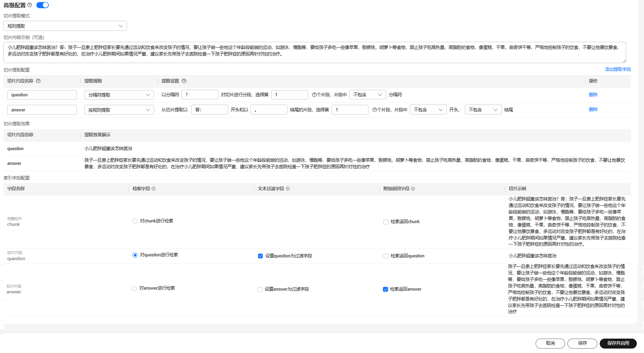Turn off the 高级配置 toggle switch
The width and height of the screenshot is (644, 353).
pos(43,5)
